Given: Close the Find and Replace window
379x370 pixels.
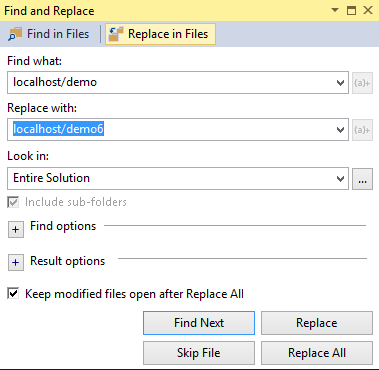Looking at the screenshot, I should coord(368,10).
